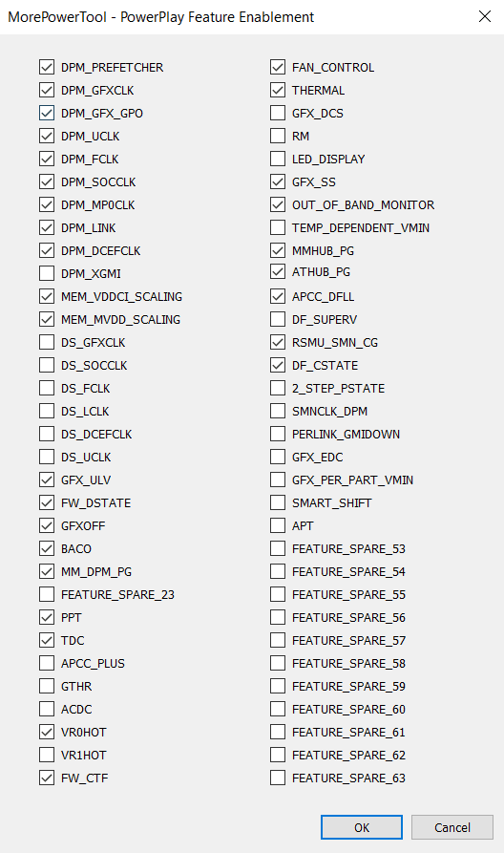Check TEMP_DEPENDENT_VMIN option
504x853 pixels.
pos(278,227)
